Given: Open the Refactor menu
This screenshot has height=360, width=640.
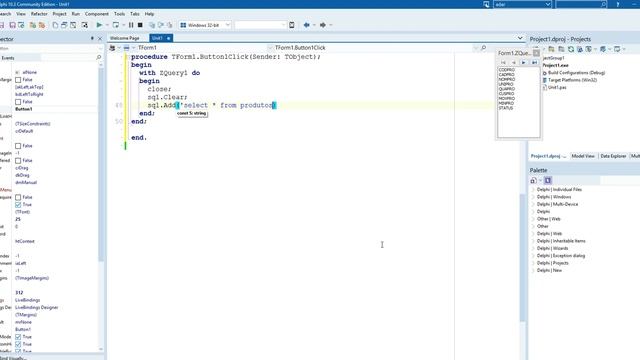Looking at the screenshot, I should (x=39, y=14).
